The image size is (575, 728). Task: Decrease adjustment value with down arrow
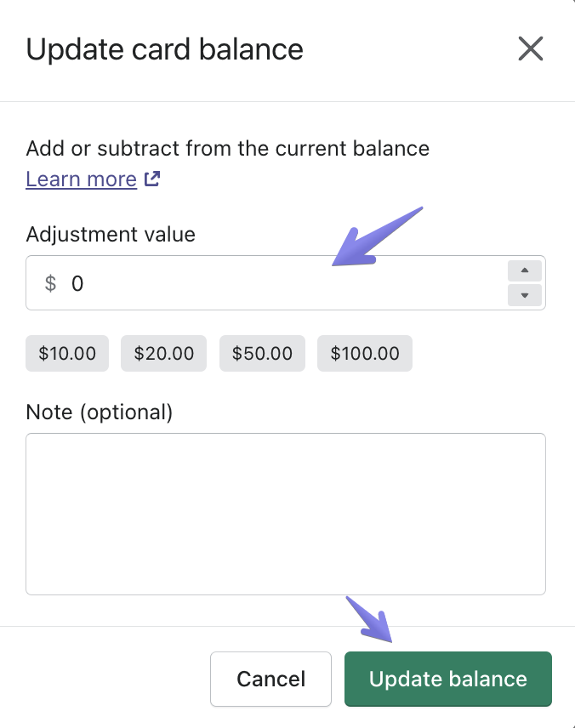pos(525,295)
